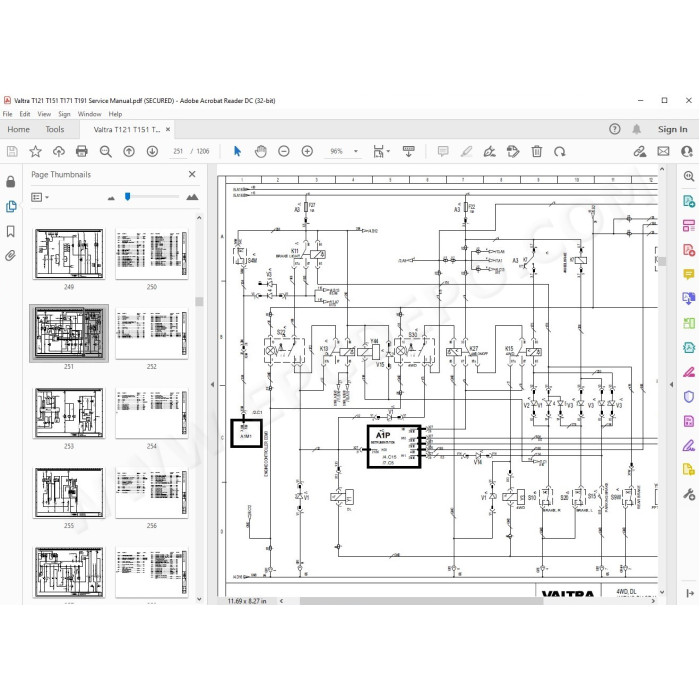This screenshot has height=700, width=700.
Task: Activate the selection arrow tool
Action: (237, 151)
